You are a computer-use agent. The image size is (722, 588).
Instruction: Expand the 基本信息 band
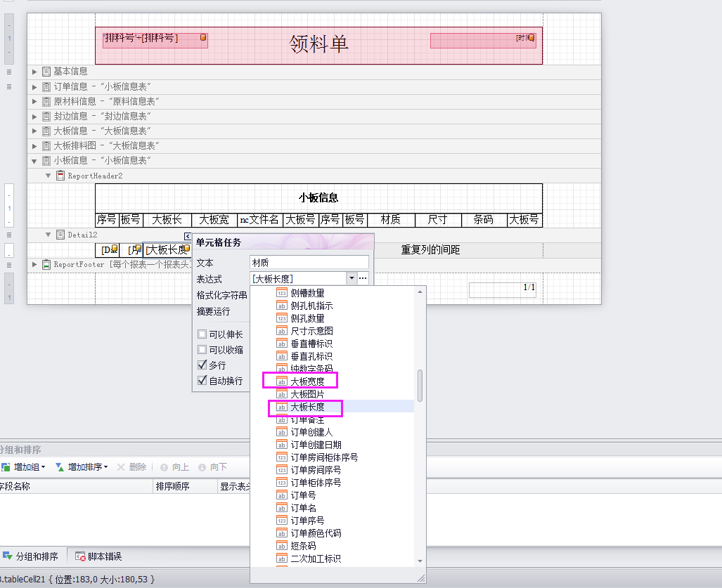34,72
